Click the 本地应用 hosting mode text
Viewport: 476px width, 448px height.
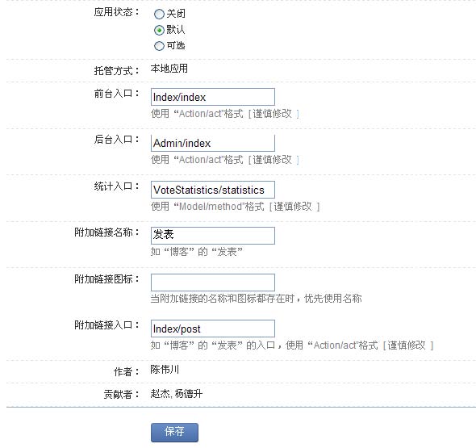[x=169, y=69]
